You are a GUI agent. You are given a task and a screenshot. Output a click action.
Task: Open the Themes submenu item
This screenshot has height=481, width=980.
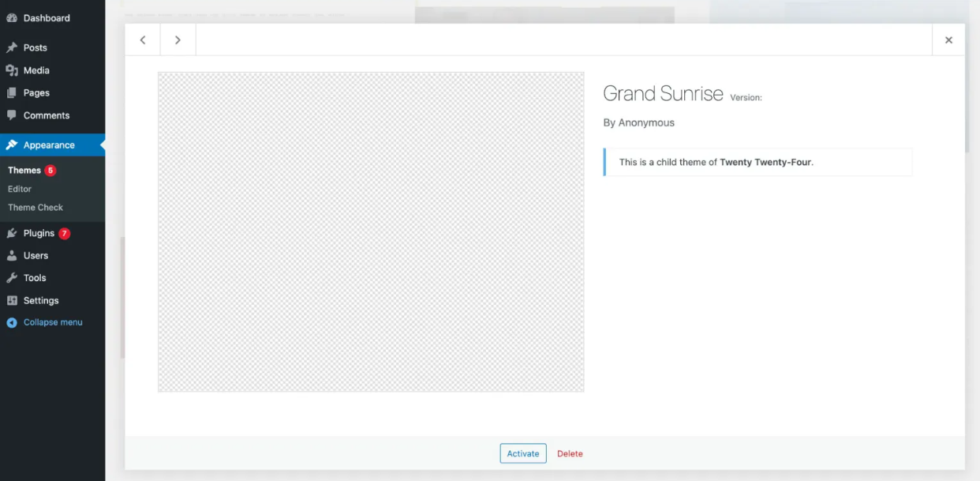pos(24,171)
